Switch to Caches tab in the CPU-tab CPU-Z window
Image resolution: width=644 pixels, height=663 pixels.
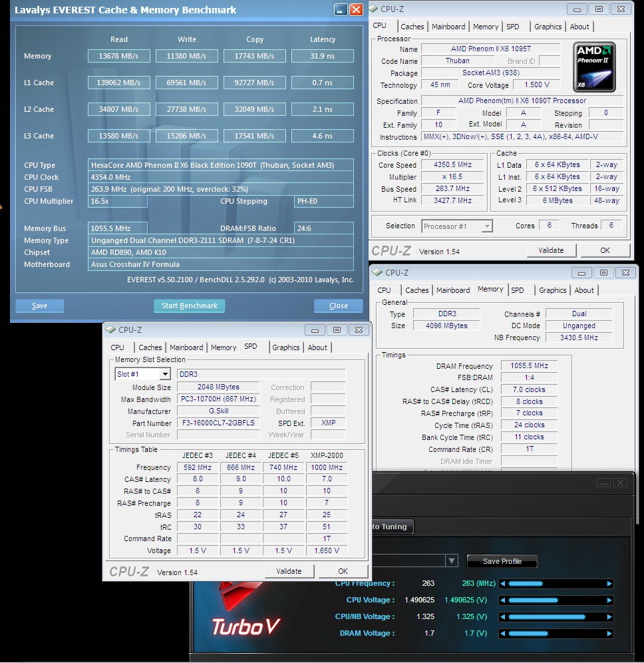[x=412, y=27]
